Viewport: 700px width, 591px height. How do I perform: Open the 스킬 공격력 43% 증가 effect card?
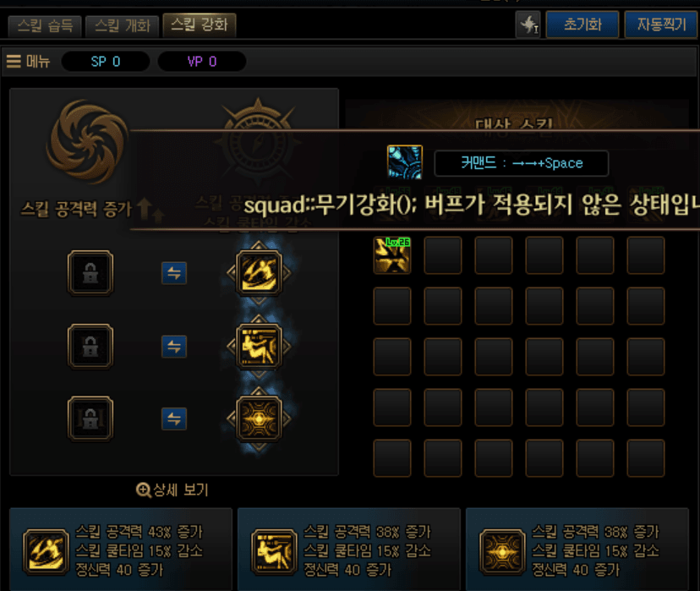121,550
